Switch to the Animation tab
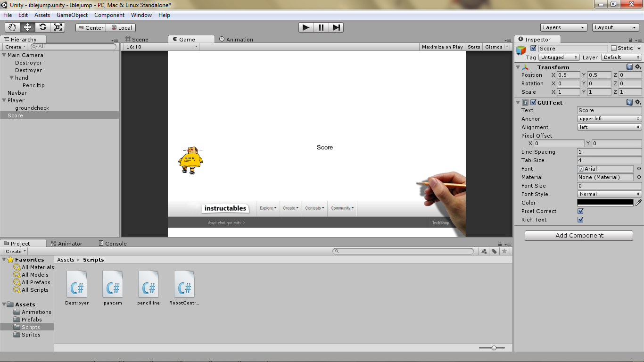Viewport: 644px width, 362px height. click(236, 40)
